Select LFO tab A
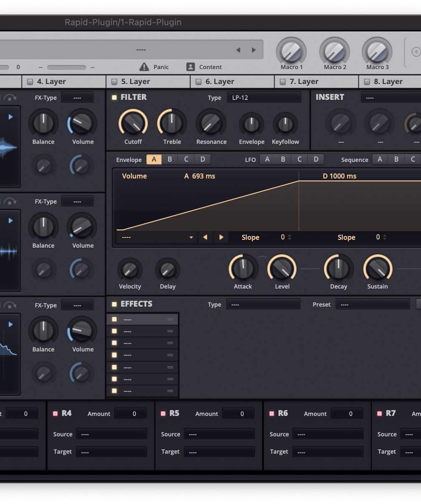The height and width of the screenshot is (504, 421). [267, 159]
